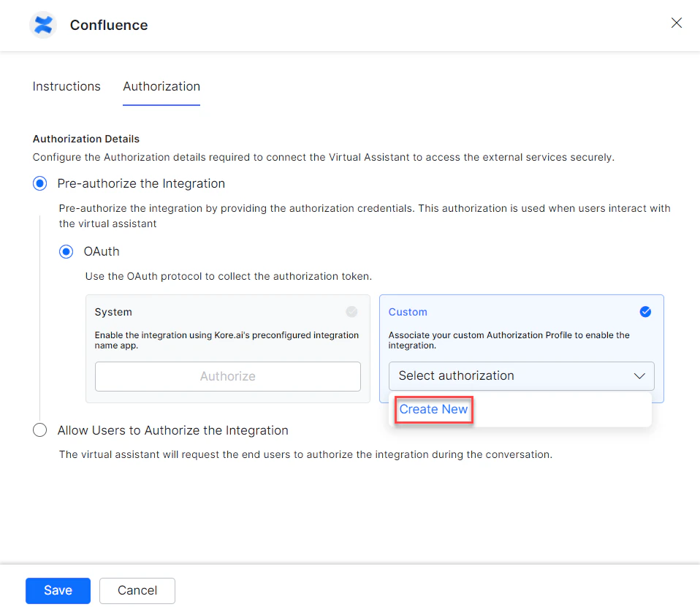Click the grey check icon on the System card
The height and width of the screenshot is (607, 700).
351,311
